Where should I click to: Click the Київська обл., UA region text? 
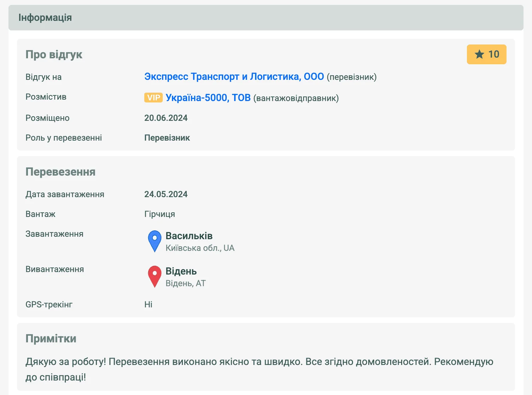(x=200, y=248)
